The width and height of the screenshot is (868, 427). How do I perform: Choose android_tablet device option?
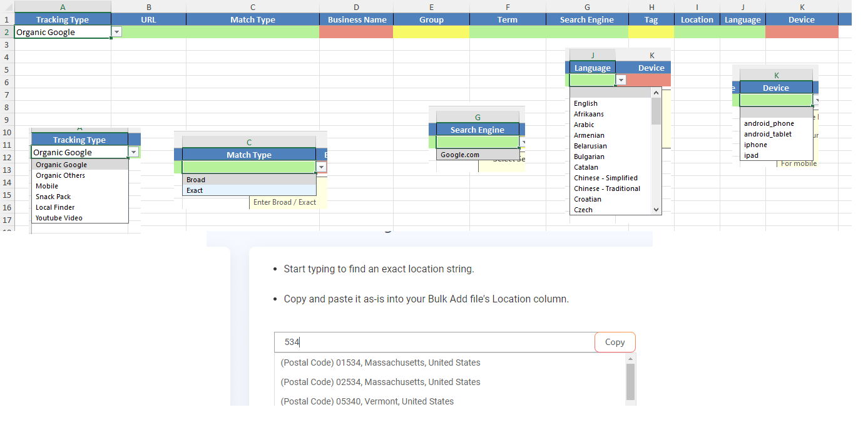pos(776,135)
